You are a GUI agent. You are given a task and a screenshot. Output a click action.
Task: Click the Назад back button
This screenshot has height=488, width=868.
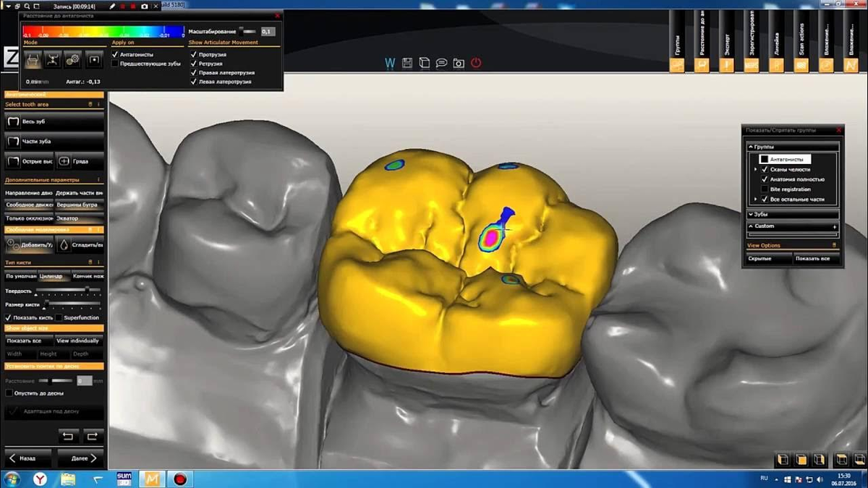pos(28,458)
